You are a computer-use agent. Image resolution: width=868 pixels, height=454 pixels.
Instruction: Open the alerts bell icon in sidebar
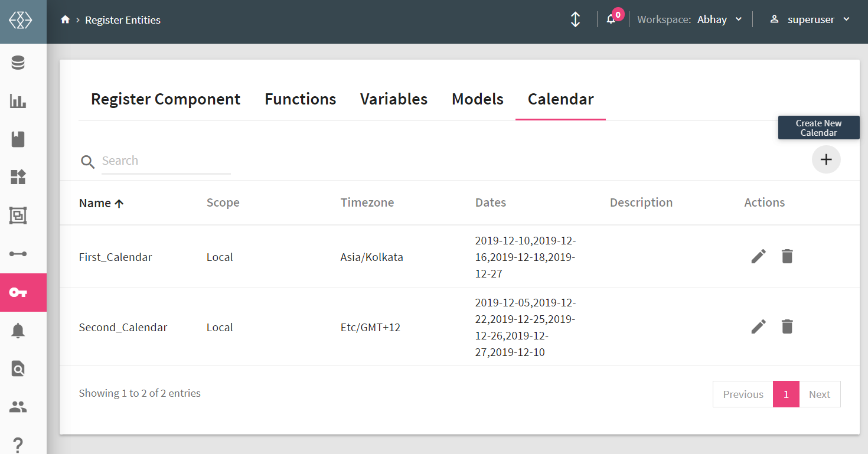click(17, 331)
